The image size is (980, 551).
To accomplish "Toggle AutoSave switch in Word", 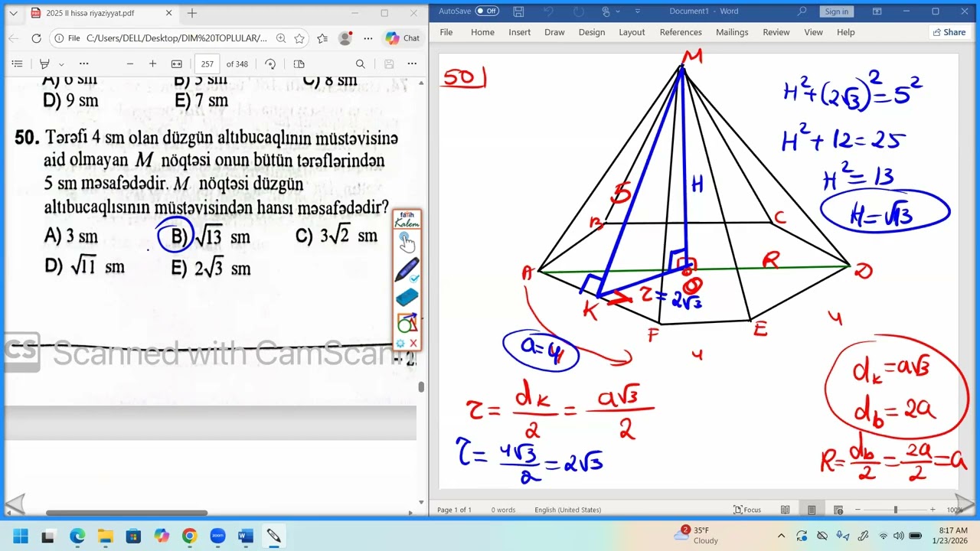I will click(487, 11).
